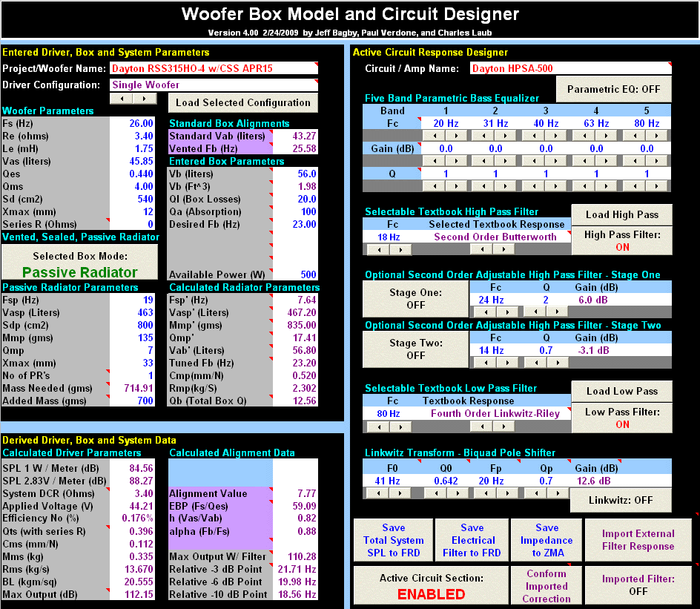Increase Stage One Q value
700x609 pixels.
pos(557,312)
